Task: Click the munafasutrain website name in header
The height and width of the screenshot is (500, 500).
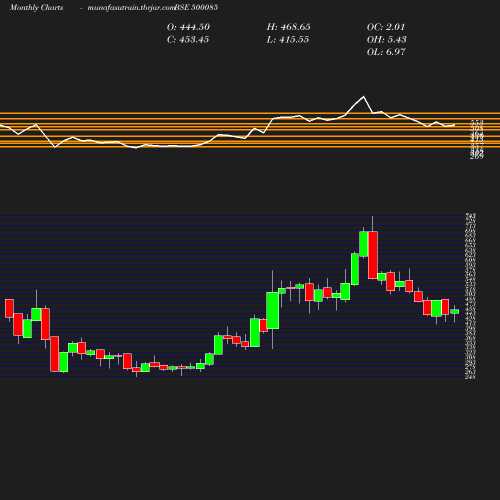Action: tap(131, 7)
